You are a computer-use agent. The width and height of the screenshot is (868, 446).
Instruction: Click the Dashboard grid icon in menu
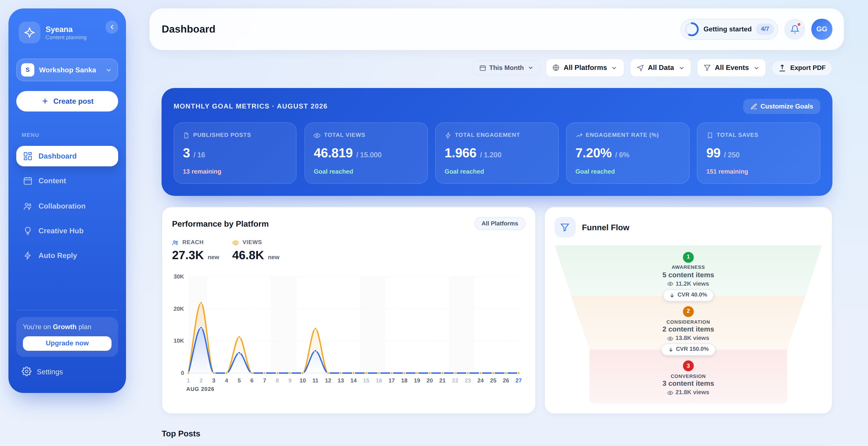[x=28, y=156]
